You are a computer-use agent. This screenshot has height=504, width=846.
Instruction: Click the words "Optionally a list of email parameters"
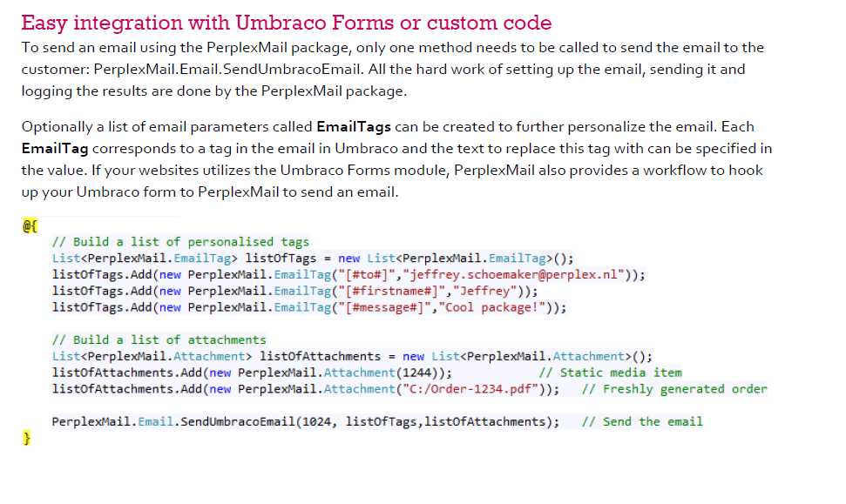click(x=166, y=127)
